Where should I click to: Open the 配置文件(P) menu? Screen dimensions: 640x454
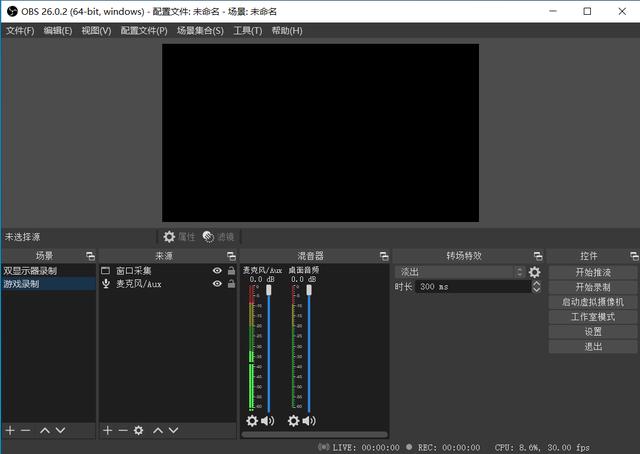coord(144,31)
